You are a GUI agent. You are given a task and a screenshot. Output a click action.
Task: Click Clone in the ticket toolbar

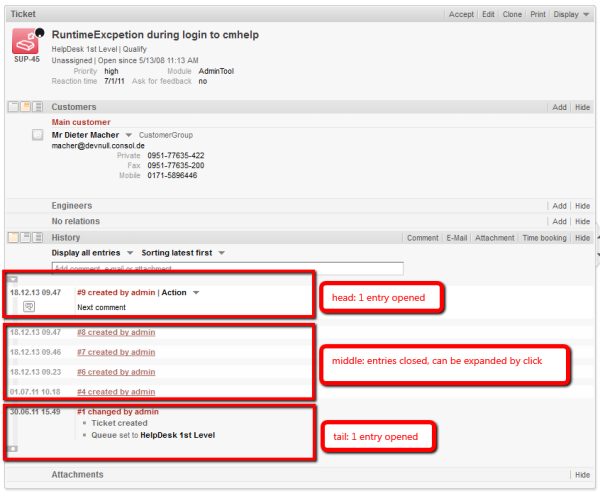click(512, 15)
